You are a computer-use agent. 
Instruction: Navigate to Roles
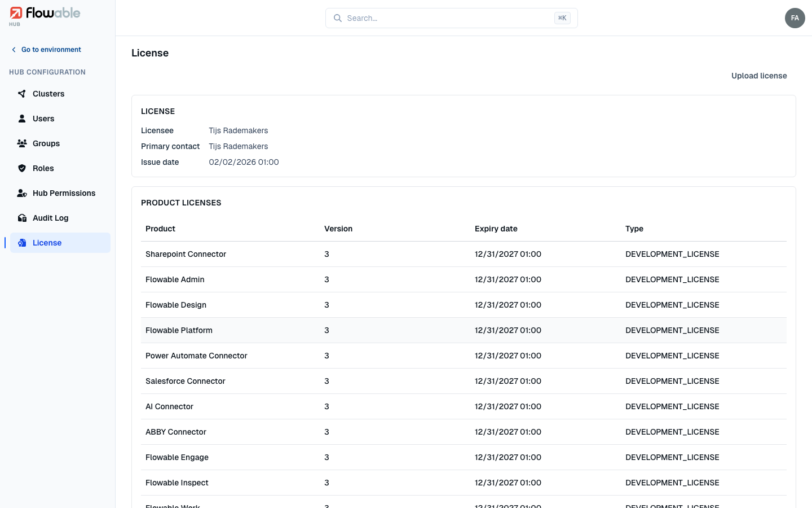click(60, 168)
